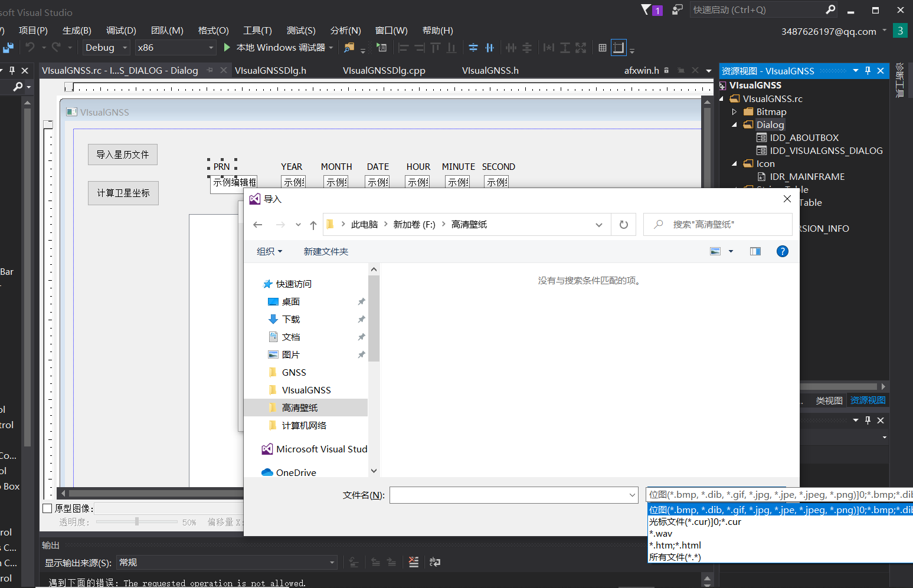Adjust the transparency 透明度 slider

(x=137, y=521)
